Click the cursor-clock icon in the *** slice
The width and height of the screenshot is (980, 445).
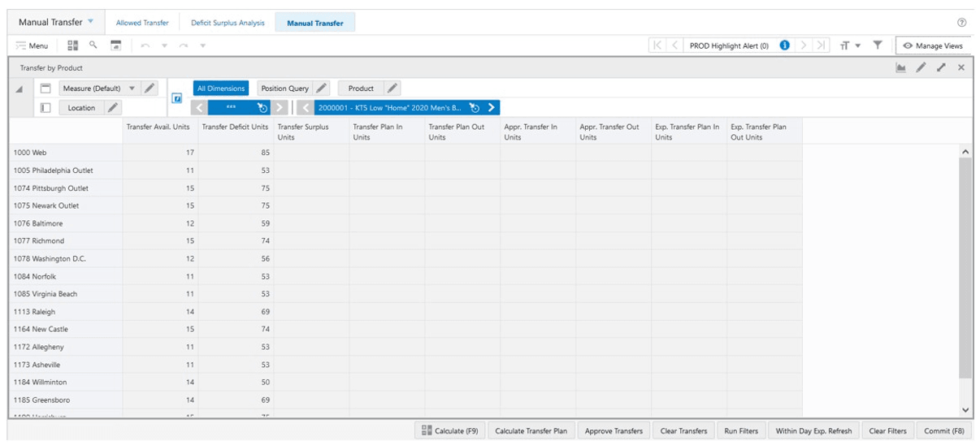click(262, 107)
